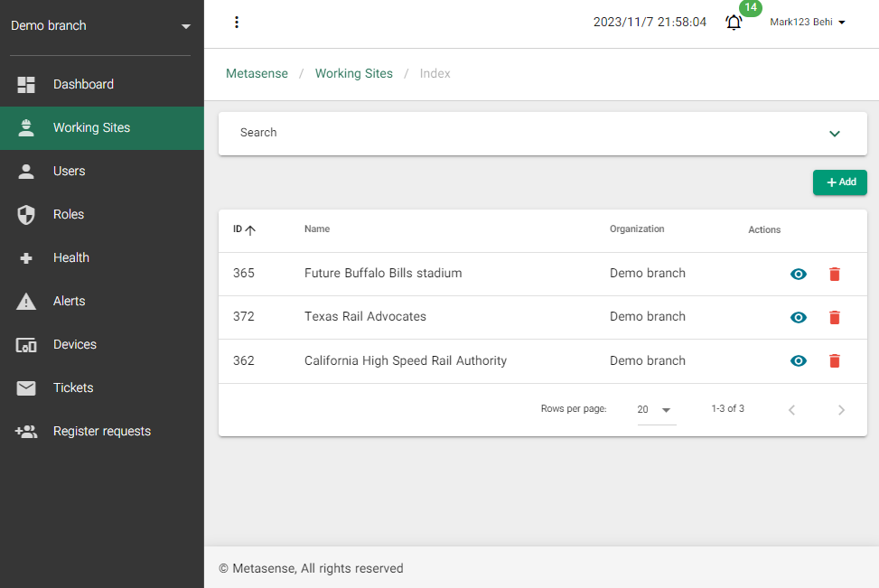The image size is (879, 588).
Task: View Texas Rail Advocates with eye icon
Action: pos(799,317)
